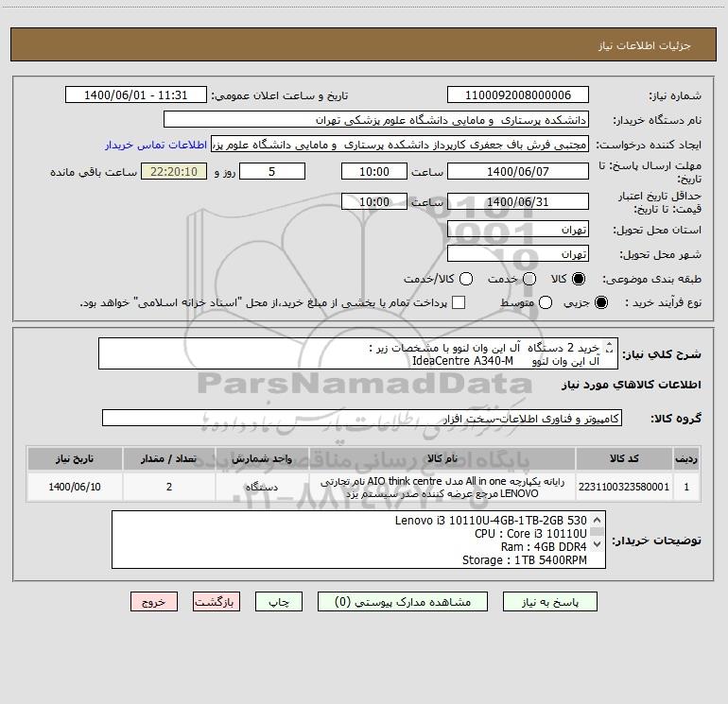
Task: Click the تعداد / مقدار column header
Action: pyautogui.click(x=169, y=458)
